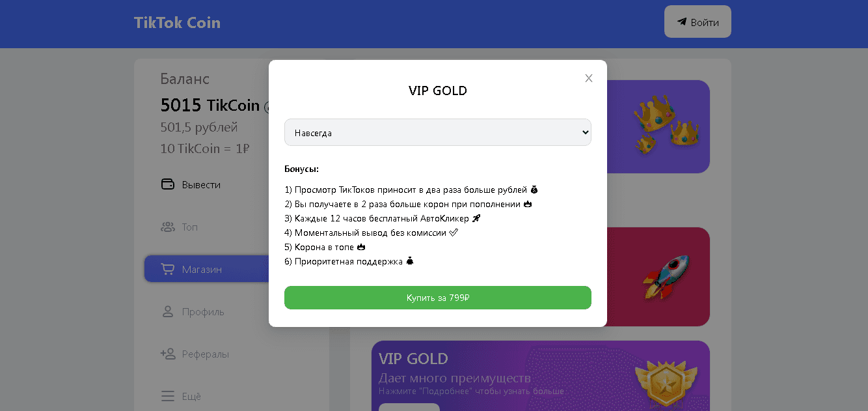
Task: Open the duration dropdown showing Навсегда
Action: pyautogui.click(x=437, y=132)
